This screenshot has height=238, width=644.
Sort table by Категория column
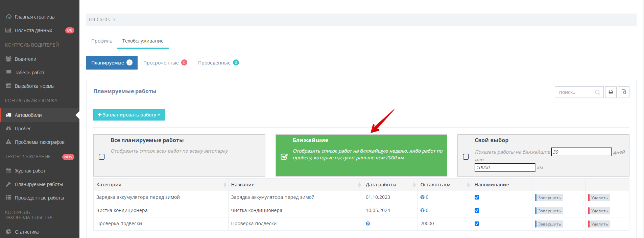click(x=224, y=185)
